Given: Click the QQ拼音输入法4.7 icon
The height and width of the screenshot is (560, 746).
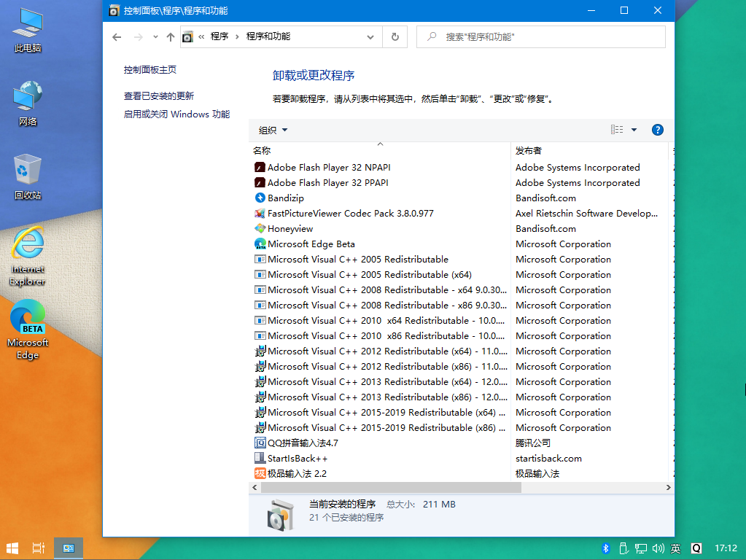Looking at the screenshot, I should pos(260,443).
